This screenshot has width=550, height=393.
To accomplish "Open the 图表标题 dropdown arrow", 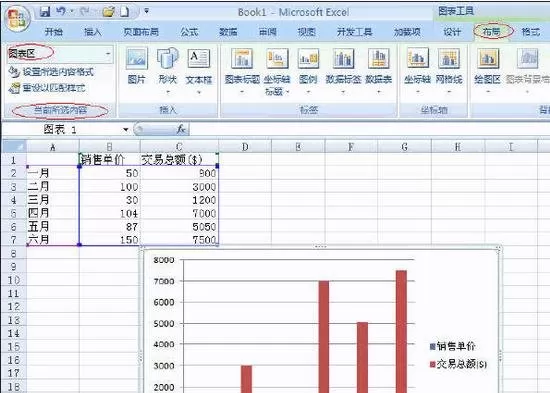I will [242, 92].
